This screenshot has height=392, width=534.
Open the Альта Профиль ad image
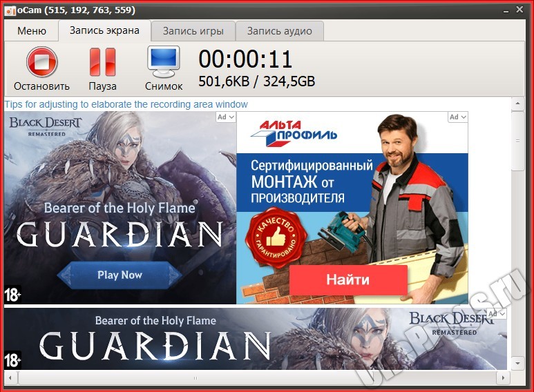tap(352, 208)
